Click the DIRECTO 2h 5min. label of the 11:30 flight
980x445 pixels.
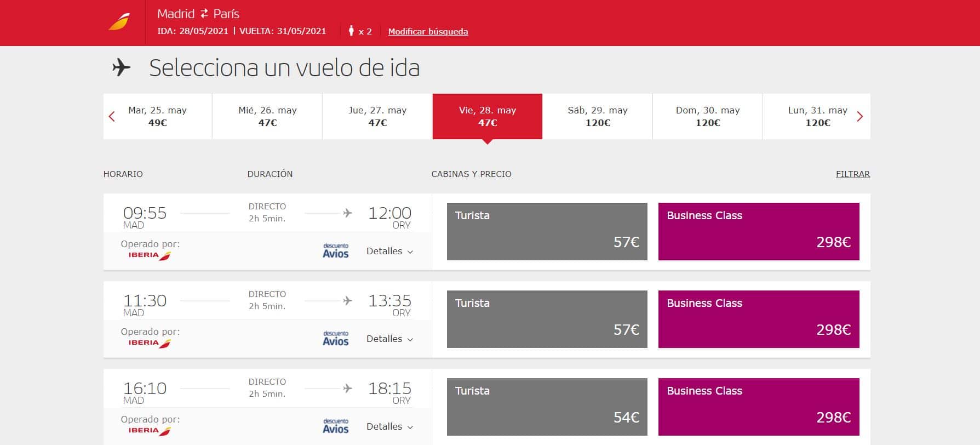267,300
